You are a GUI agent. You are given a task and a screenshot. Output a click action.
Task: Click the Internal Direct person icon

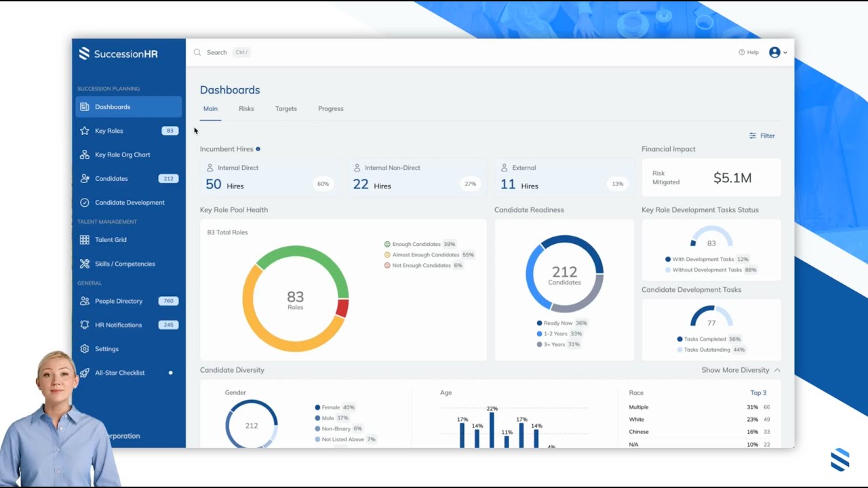(210, 167)
